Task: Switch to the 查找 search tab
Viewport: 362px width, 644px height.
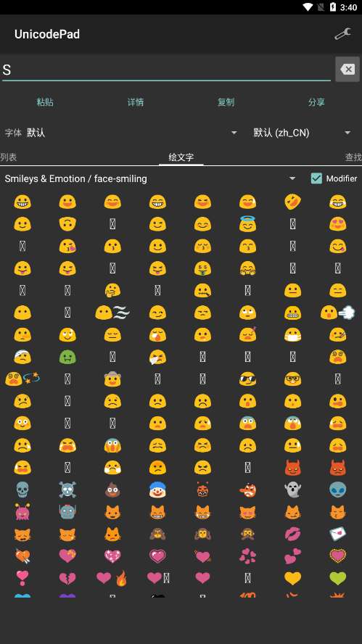Action: click(353, 157)
